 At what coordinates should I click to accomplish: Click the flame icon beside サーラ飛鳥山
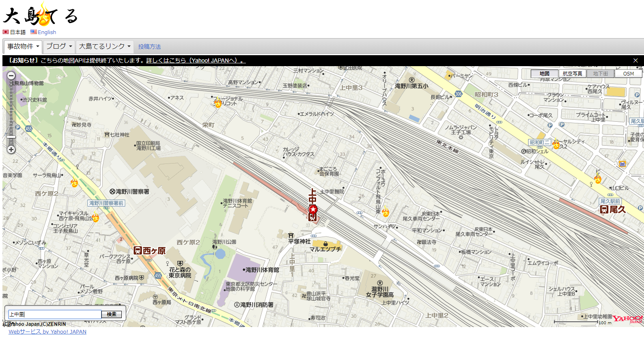click(74, 183)
